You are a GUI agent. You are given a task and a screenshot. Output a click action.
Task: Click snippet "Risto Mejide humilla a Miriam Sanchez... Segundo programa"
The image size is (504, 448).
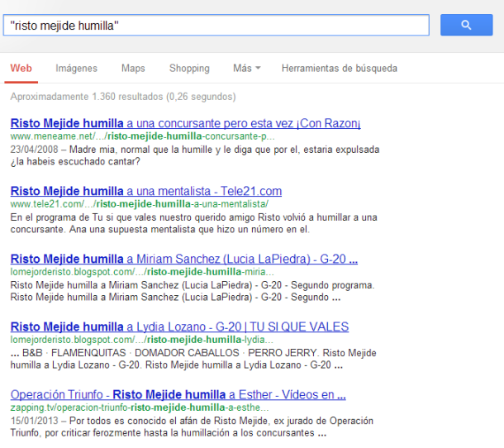click(193, 291)
